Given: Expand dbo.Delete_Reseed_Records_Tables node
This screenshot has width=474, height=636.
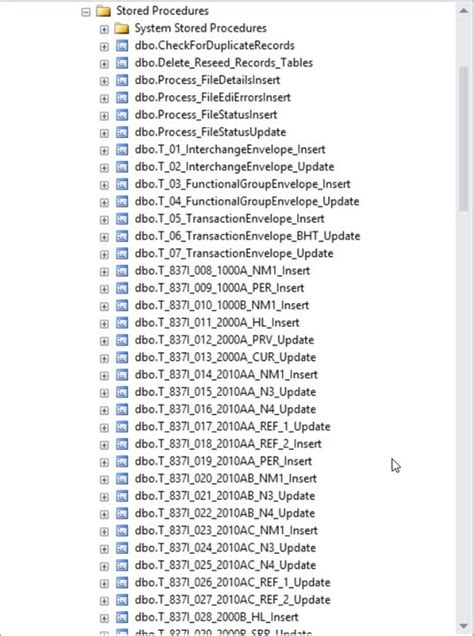Looking at the screenshot, I should (104, 64).
